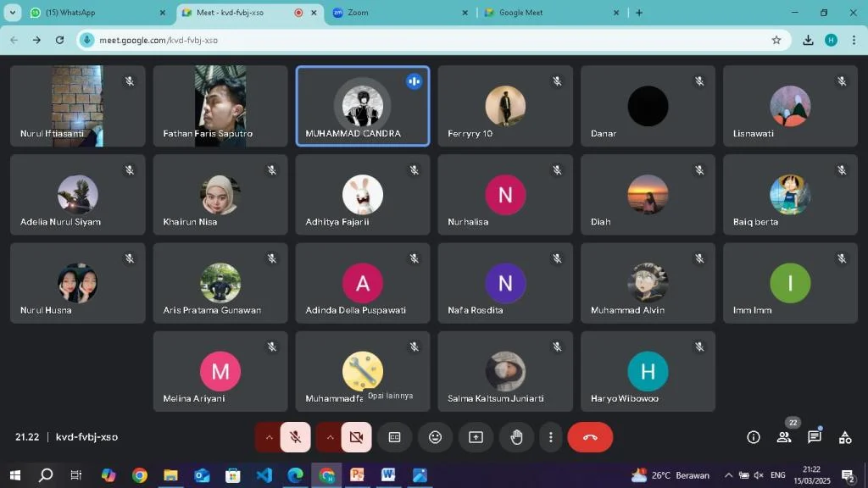
Task: Open the meeting details info icon
Action: click(x=753, y=437)
